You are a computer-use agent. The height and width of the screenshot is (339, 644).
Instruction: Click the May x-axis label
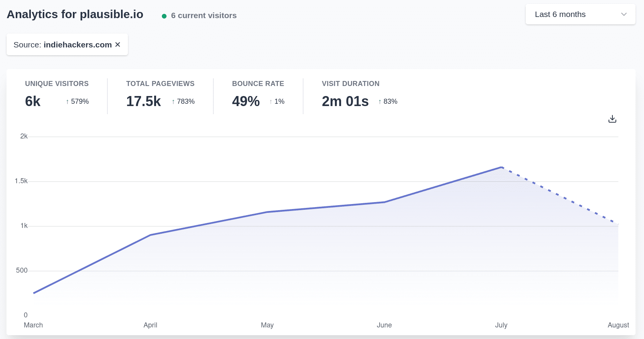267,325
